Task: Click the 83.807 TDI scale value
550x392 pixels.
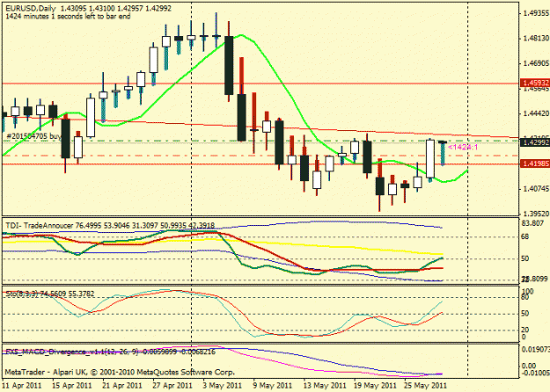Action: point(532,223)
